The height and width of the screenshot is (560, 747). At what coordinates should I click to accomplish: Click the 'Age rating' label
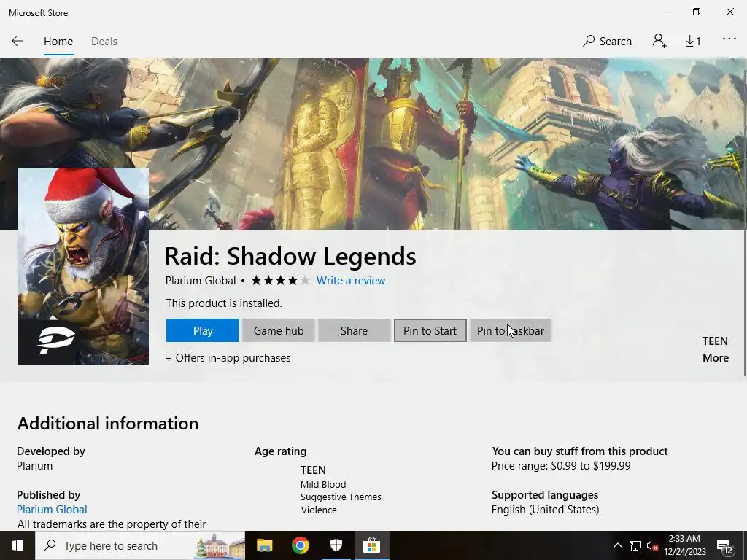coord(281,451)
